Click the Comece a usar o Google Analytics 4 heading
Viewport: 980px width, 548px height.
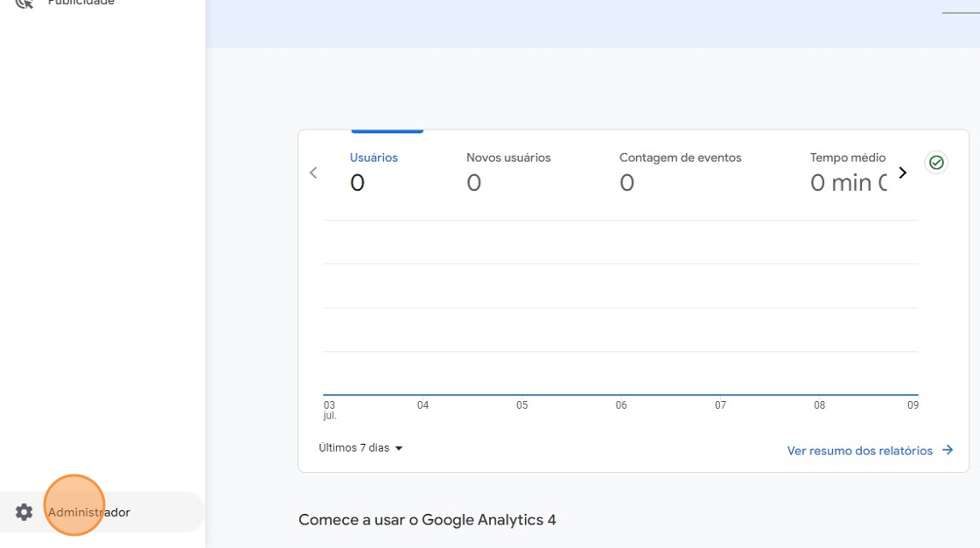coord(427,520)
